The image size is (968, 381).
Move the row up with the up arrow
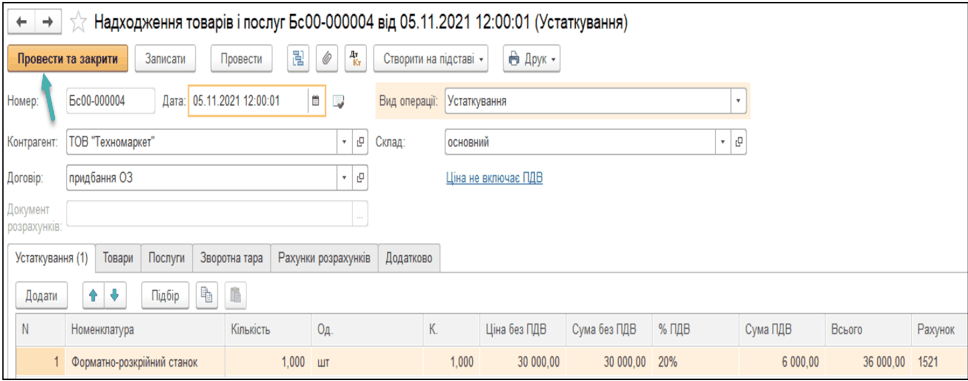[93, 296]
